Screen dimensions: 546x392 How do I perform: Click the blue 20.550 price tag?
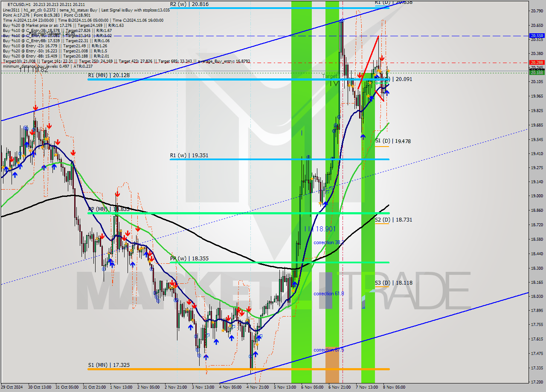[x=537, y=36]
